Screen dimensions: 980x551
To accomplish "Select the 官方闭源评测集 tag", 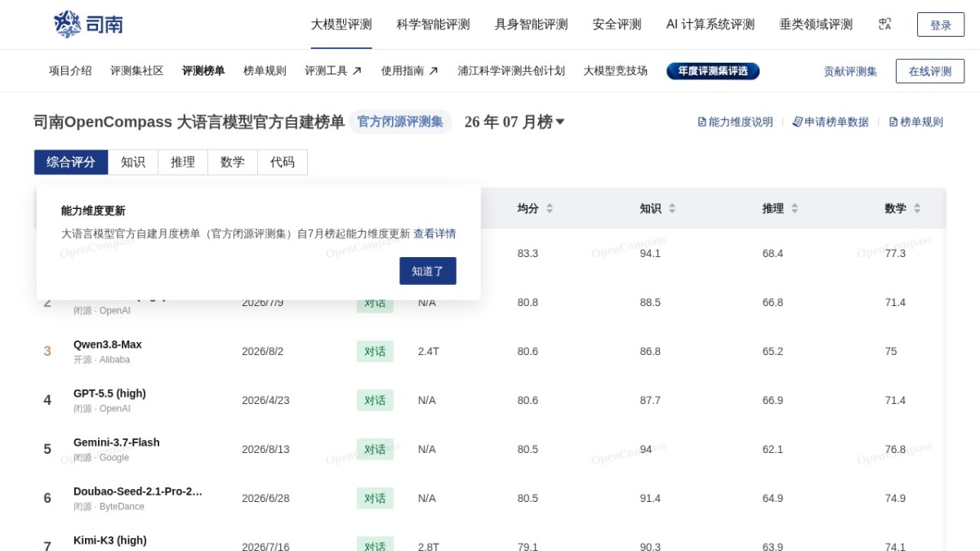I will pos(400,122).
